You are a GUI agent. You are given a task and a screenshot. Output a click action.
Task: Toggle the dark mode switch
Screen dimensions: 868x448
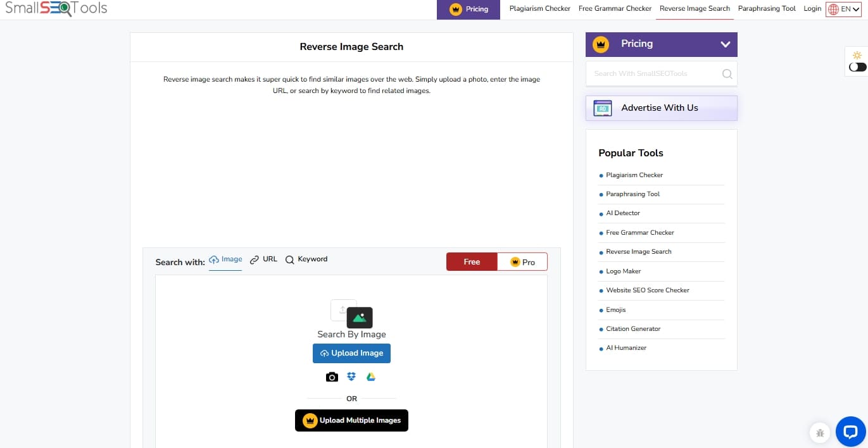(x=858, y=67)
